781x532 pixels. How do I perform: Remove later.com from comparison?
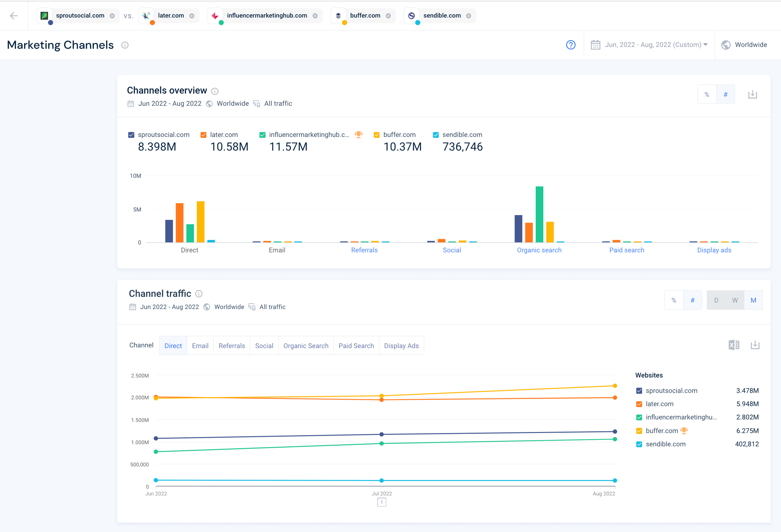click(x=192, y=16)
